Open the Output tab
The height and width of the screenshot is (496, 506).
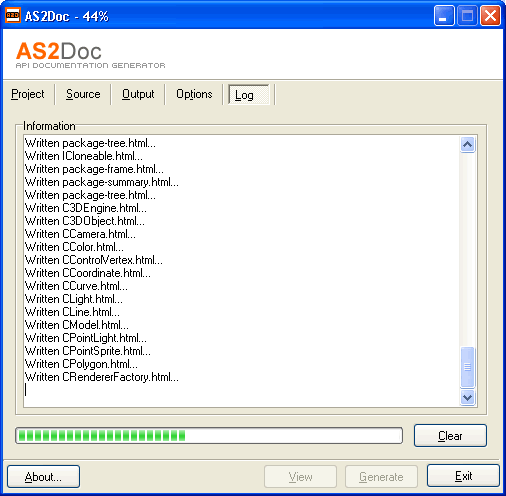point(138,94)
